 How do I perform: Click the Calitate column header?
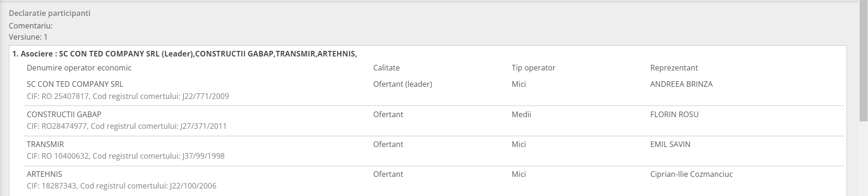(386, 68)
